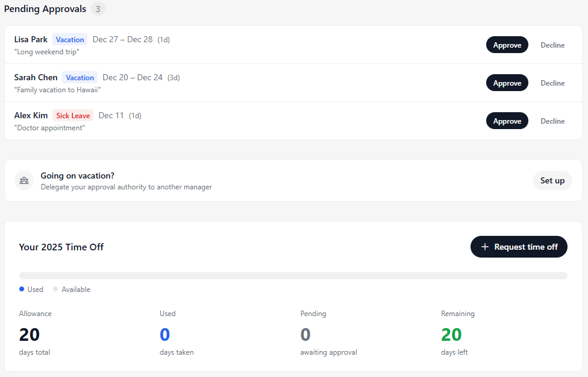Decline Lisa Park's vacation request
The image size is (588, 377).
tap(552, 45)
